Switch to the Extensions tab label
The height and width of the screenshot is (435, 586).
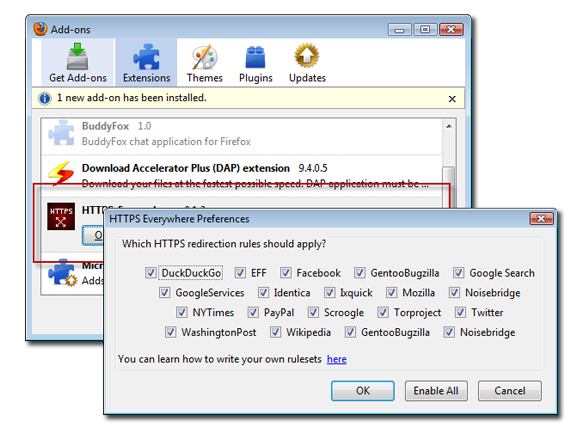tap(146, 78)
